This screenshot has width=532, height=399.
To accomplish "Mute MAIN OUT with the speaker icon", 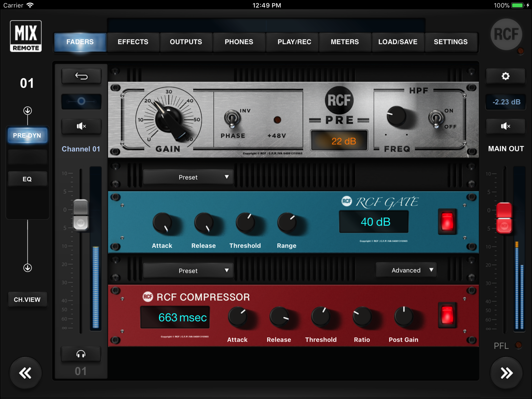I will [x=505, y=126].
